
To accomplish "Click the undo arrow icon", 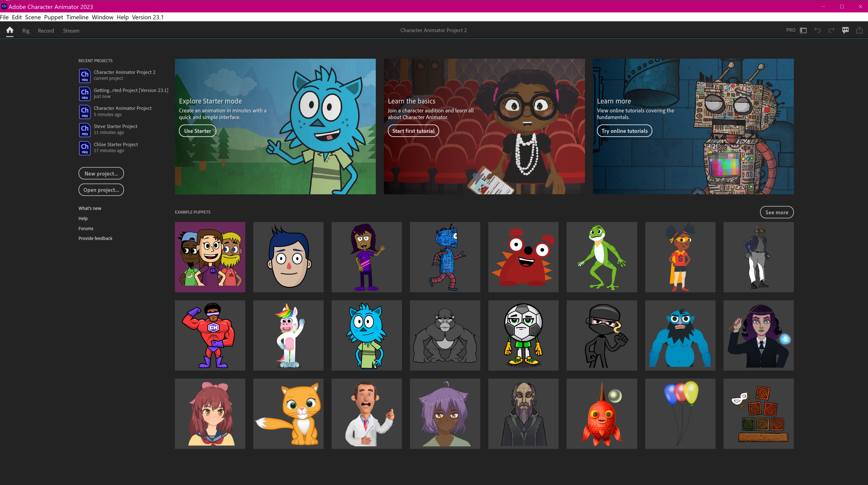I will pos(817,30).
